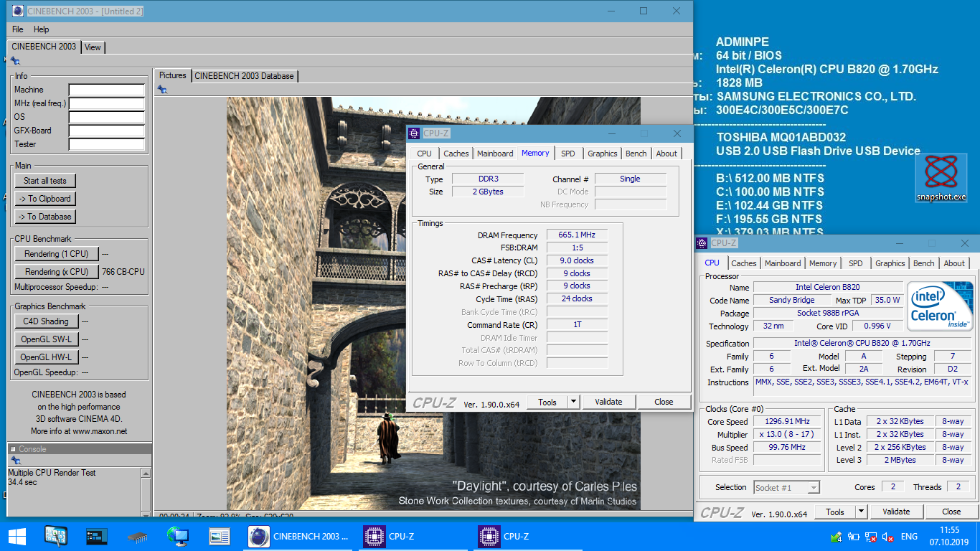Image resolution: width=980 pixels, height=551 pixels.
Task: Click the OS input field
Action: tap(106, 117)
